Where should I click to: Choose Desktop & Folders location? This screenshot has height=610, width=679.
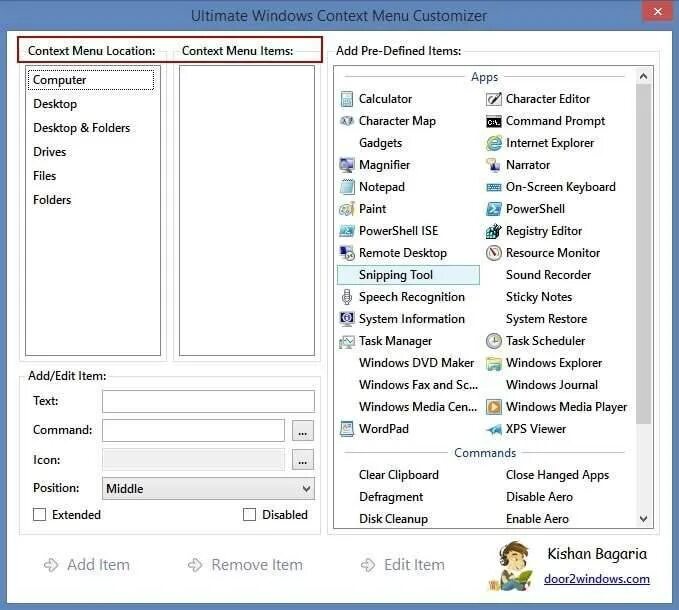click(x=82, y=128)
